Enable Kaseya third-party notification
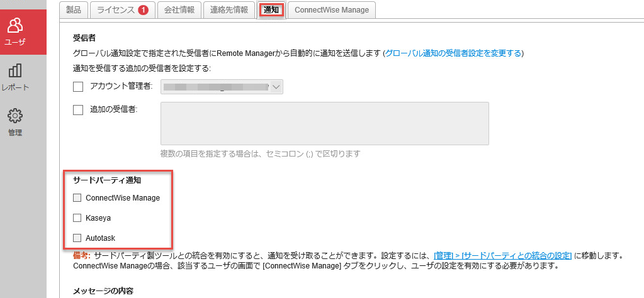The image size is (644, 298). click(77, 218)
